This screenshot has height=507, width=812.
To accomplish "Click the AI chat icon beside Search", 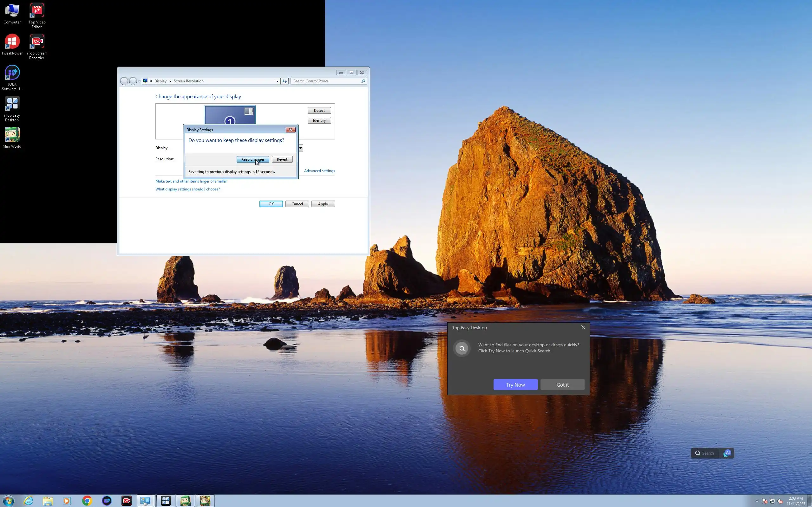I will click(x=727, y=453).
